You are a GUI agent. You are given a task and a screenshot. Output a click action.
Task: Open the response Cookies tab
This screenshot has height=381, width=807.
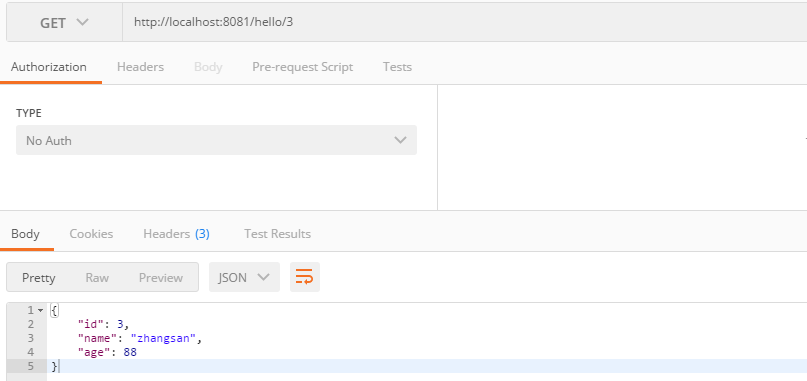91,234
